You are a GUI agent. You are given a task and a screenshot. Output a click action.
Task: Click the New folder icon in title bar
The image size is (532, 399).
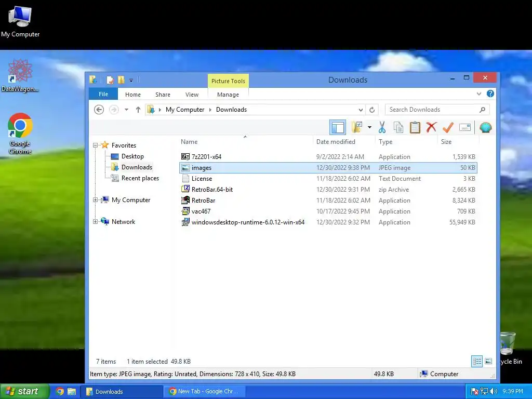pos(121,80)
